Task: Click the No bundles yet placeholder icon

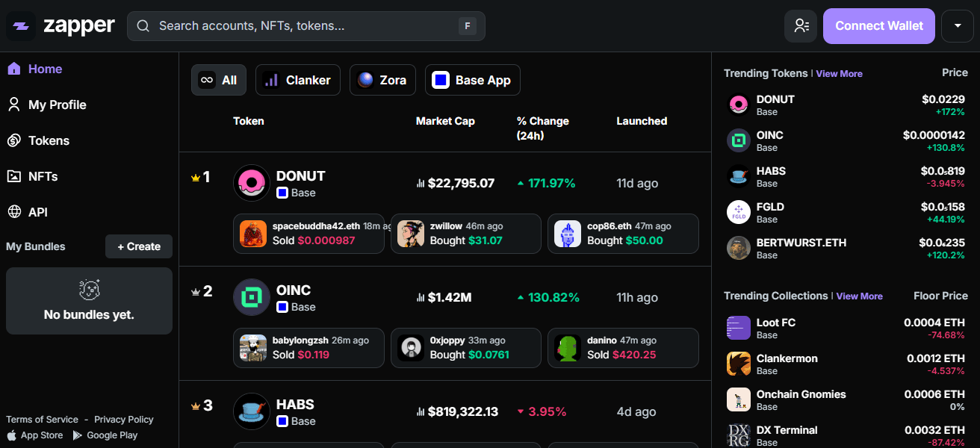Action: 89,290
